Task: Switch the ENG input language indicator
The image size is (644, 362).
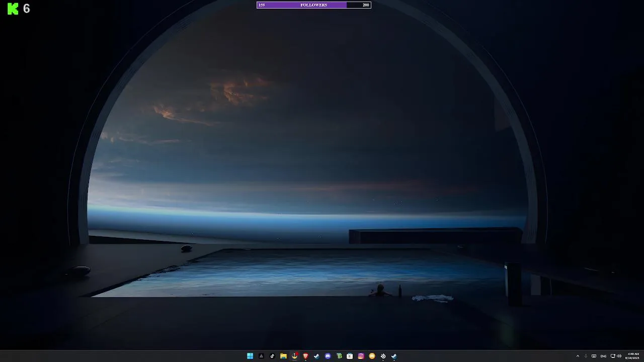Action: click(x=603, y=356)
